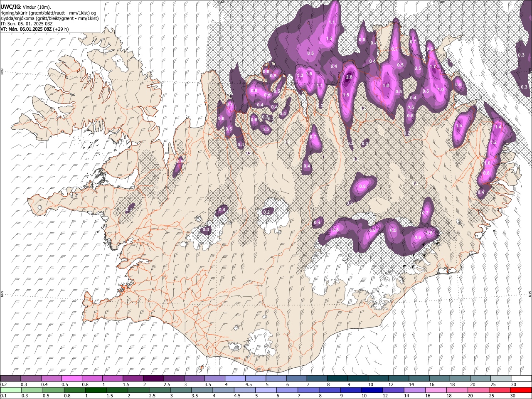Click the '1.6' precipitation value on the map
The height and width of the screenshot is (399, 532).
385,86
